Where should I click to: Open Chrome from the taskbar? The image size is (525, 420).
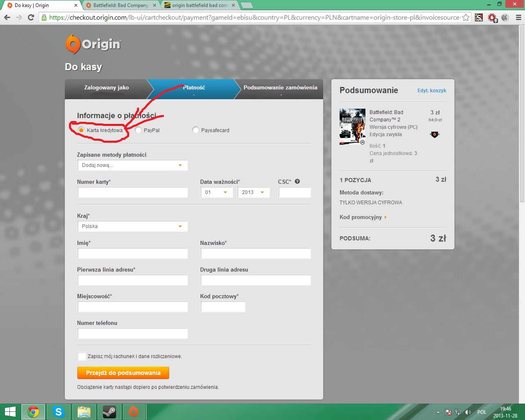[33, 412]
